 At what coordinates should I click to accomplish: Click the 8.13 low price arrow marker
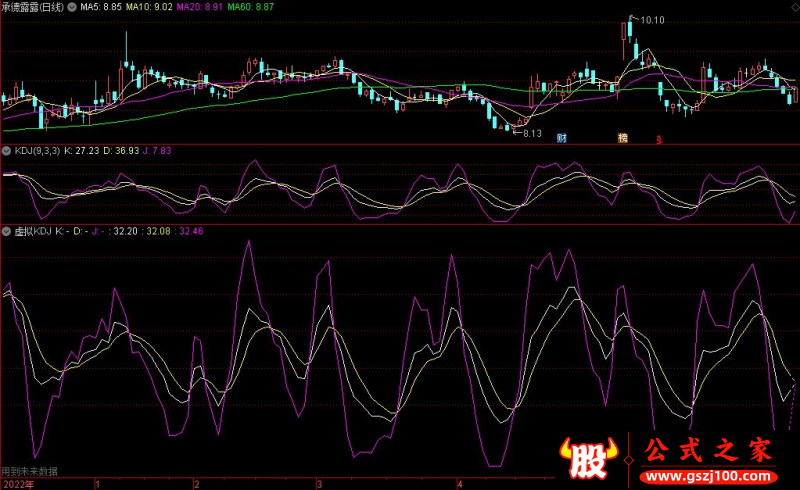point(530,133)
